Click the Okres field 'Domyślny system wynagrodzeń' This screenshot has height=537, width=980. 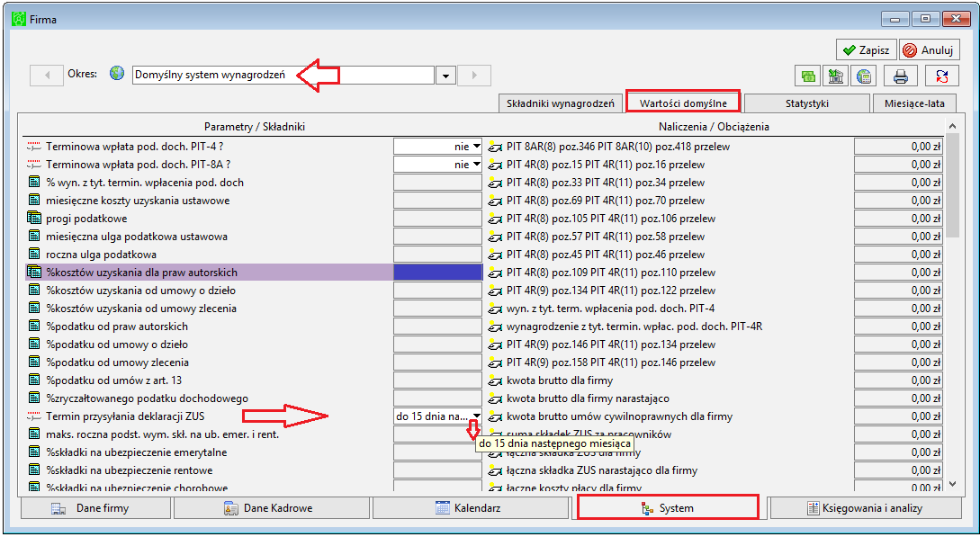click(283, 76)
